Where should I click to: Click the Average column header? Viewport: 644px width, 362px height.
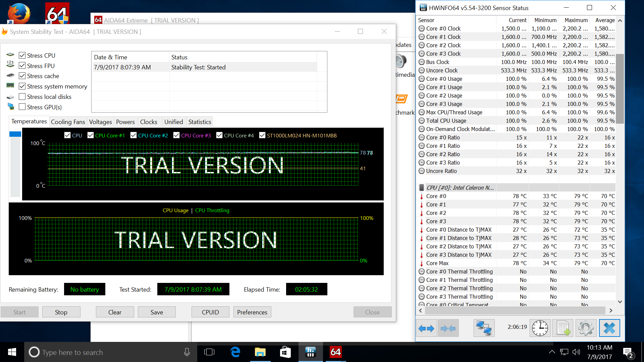point(605,20)
